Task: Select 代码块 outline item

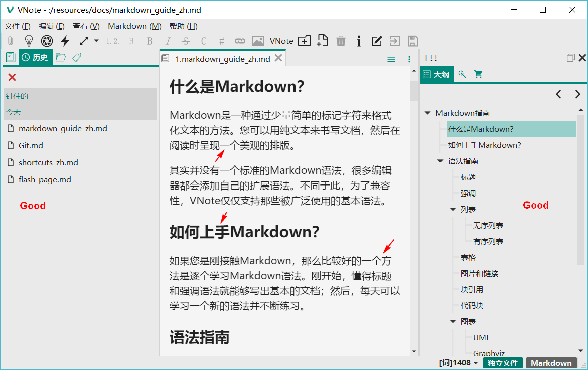Action: 472,305
